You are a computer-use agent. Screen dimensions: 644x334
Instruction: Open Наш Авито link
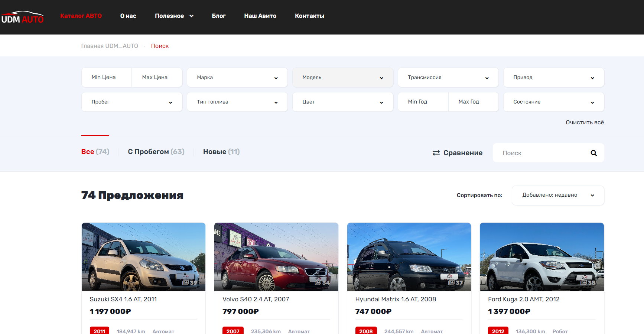coord(260,16)
